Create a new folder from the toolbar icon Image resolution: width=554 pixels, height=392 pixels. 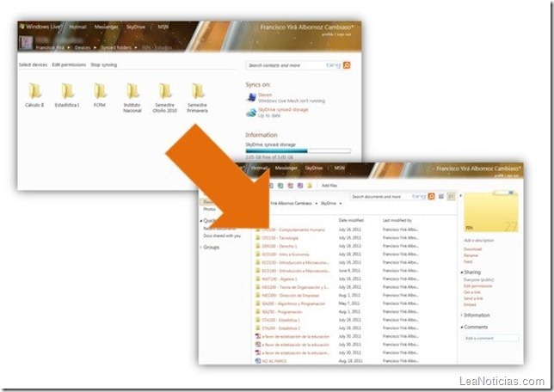coord(310,186)
